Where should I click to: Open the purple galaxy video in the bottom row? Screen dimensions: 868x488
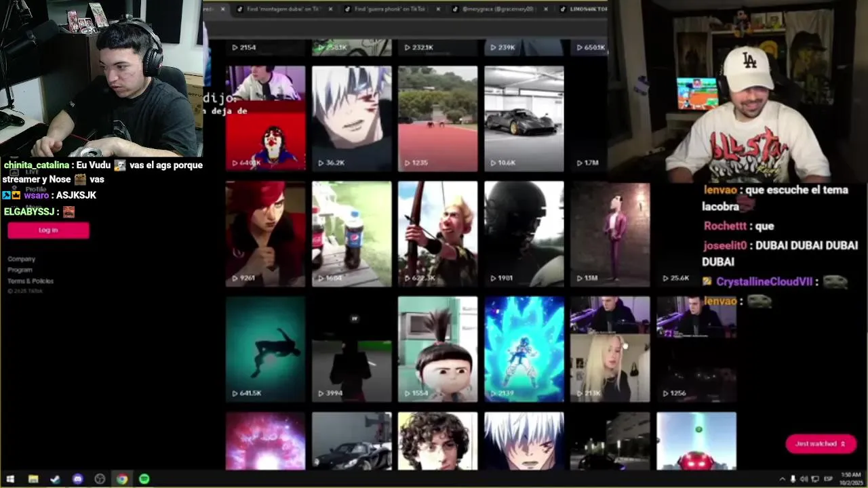coord(265,441)
